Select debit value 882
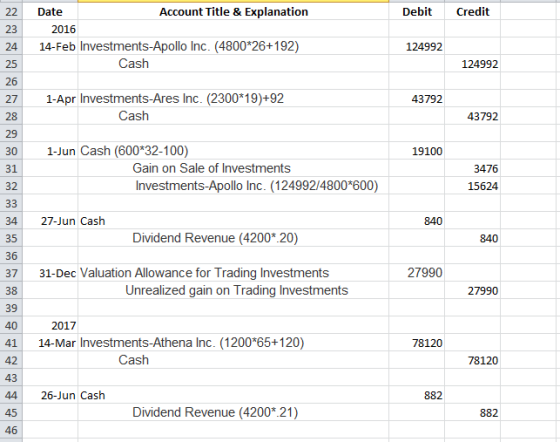The width and height of the screenshot is (560, 442). [x=417, y=395]
